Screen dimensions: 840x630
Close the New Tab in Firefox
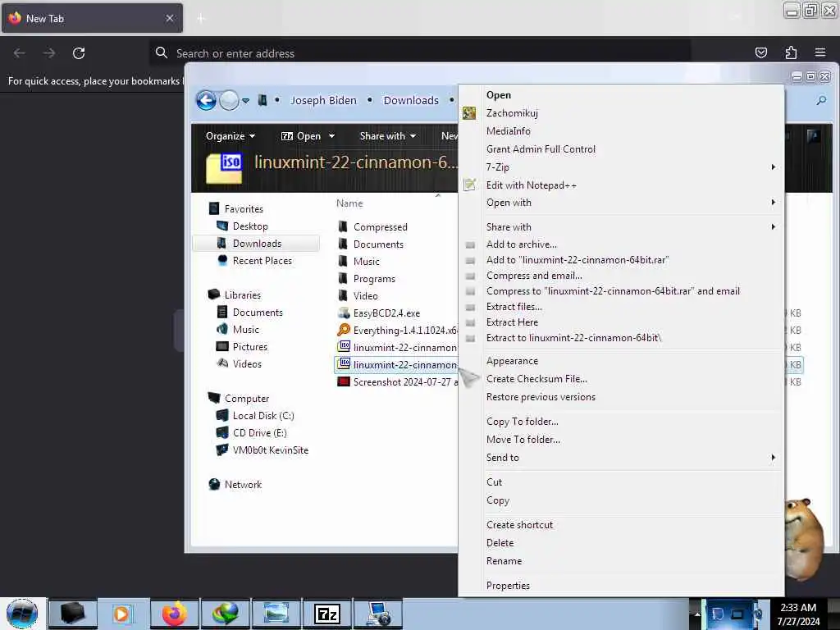[x=169, y=18]
